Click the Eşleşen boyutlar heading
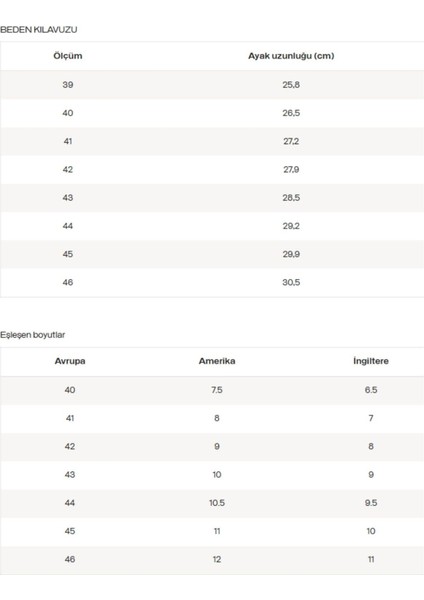The width and height of the screenshot is (424, 600). coord(33,335)
